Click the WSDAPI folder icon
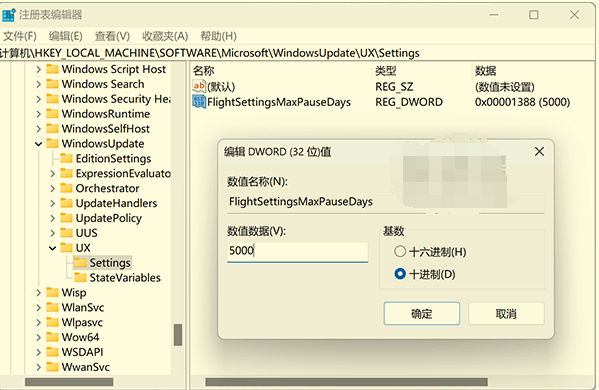The height and width of the screenshot is (390, 599). pos(52,352)
